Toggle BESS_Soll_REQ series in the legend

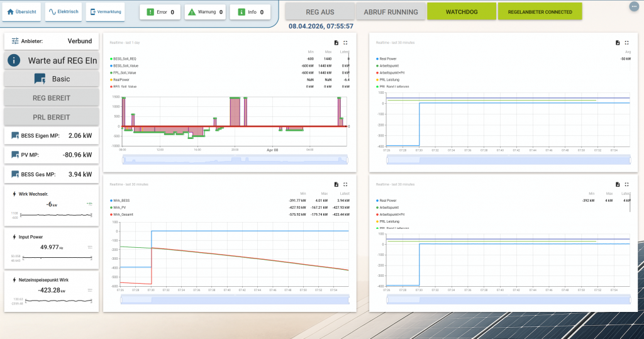point(125,58)
